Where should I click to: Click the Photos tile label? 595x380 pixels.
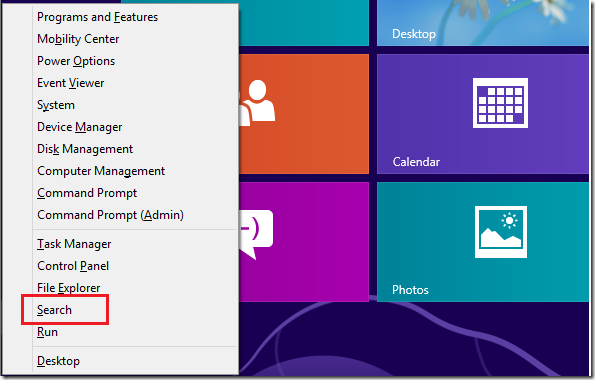click(410, 290)
